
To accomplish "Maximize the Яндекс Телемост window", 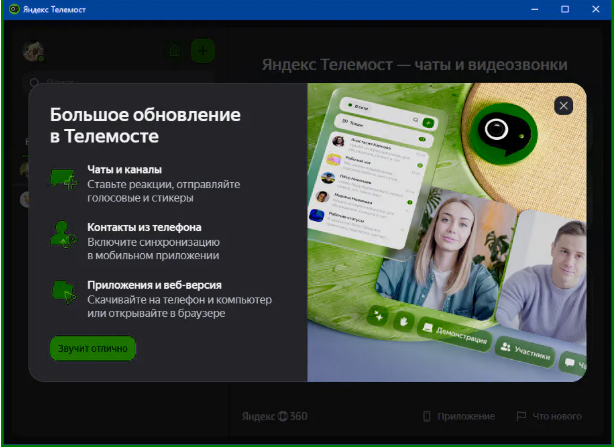I will 565,9.
